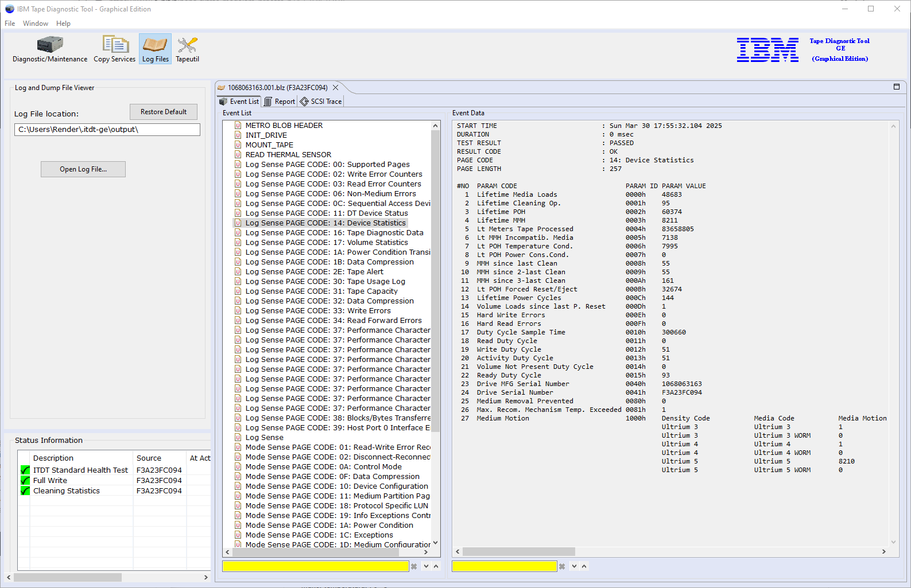
Task: Click the METRO BLOB HEADER document icon
Action: tap(238, 125)
